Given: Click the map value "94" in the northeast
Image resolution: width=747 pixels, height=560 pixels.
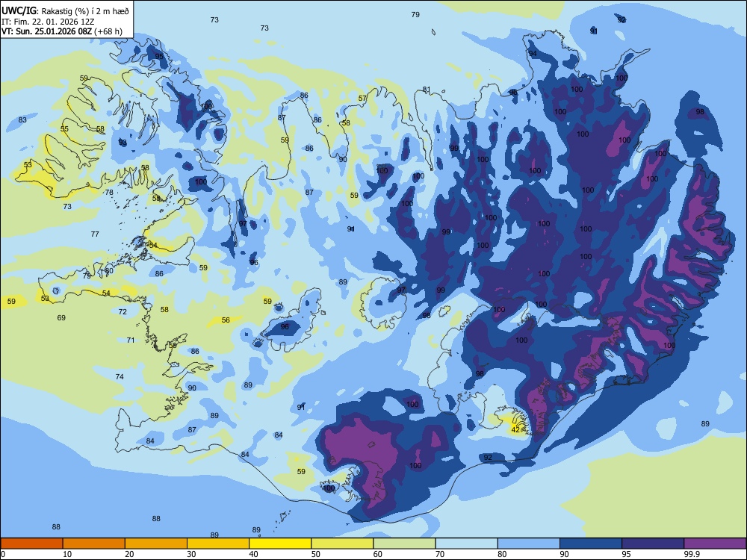Looking at the screenshot, I should pyautogui.click(x=533, y=53).
